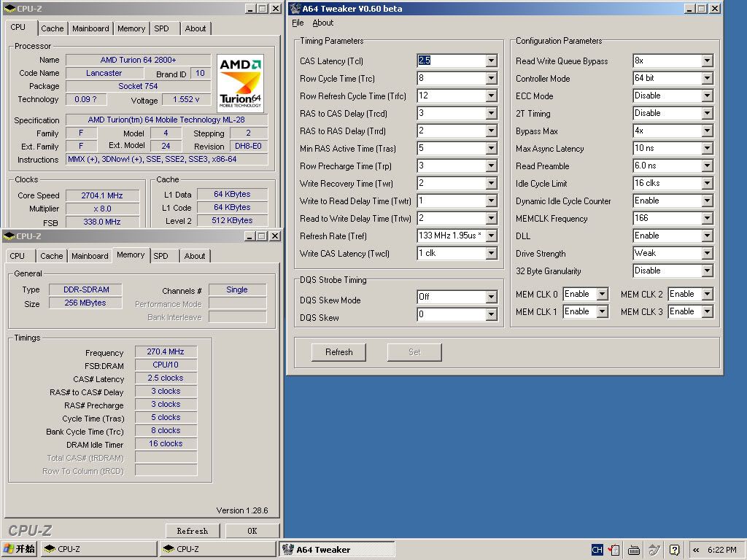Expand the Drive Strength dropdown
This screenshot has width=747, height=560.
[707, 253]
